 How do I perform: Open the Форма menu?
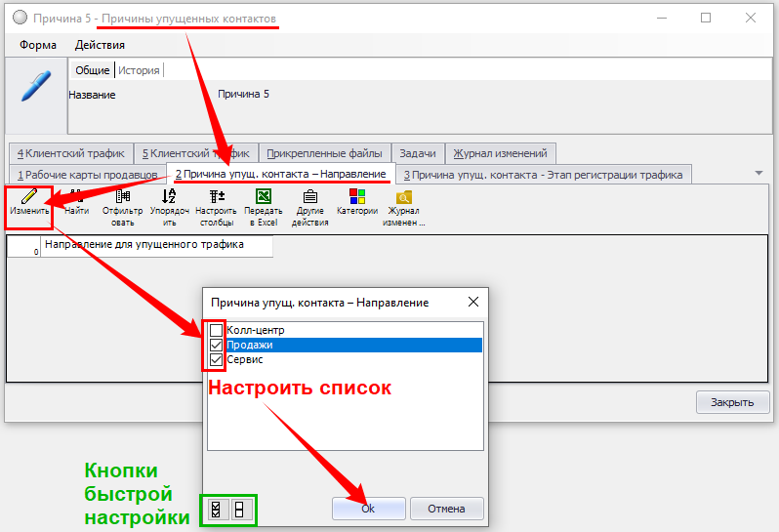(x=38, y=45)
